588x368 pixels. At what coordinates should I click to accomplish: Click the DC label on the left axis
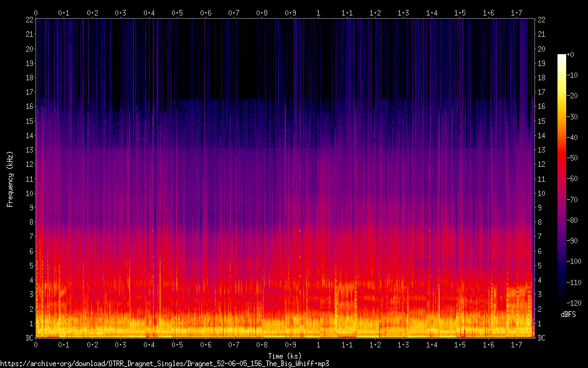pos(29,338)
